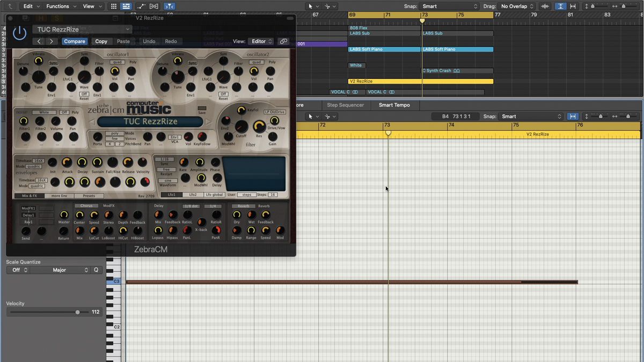Toggle LP OldDrive mode in the filter section

275,112
